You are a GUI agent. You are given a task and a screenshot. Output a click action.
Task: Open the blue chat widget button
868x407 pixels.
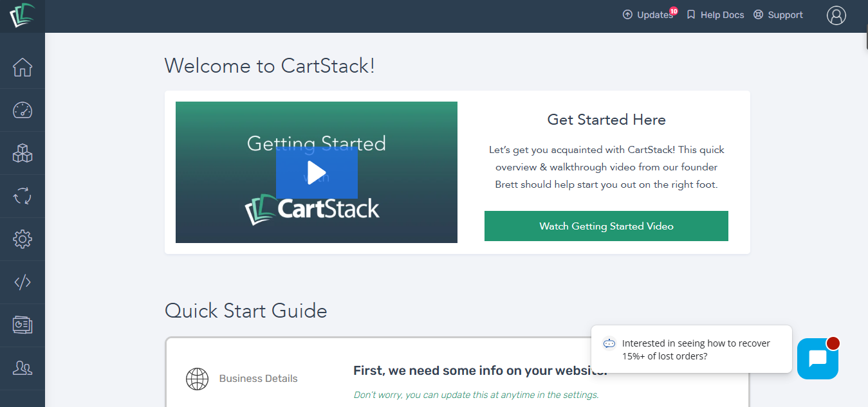[x=818, y=359]
